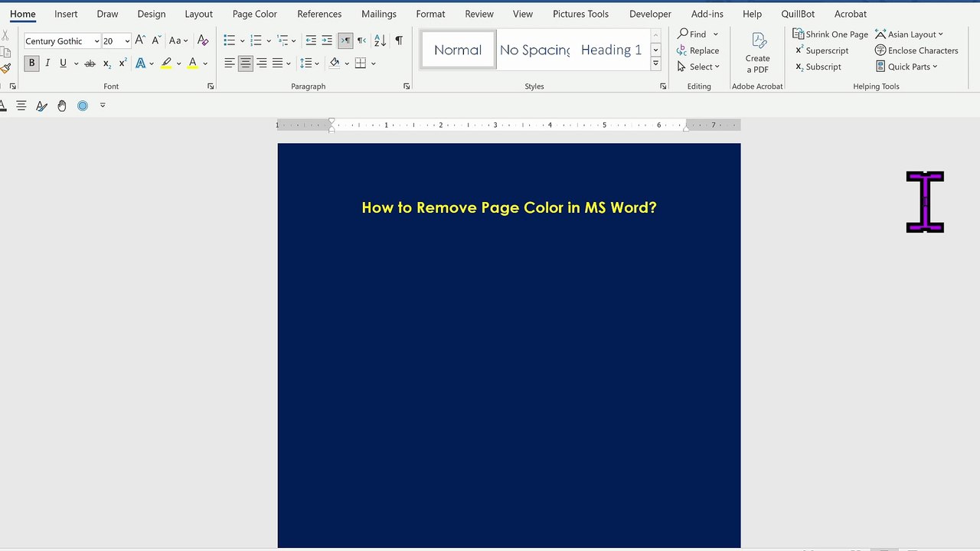The width and height of the screenshot is (980, 551).
Task: Clear all formatting with the eraser A icon
Action: pyautogui.click(x=203, y=41)
